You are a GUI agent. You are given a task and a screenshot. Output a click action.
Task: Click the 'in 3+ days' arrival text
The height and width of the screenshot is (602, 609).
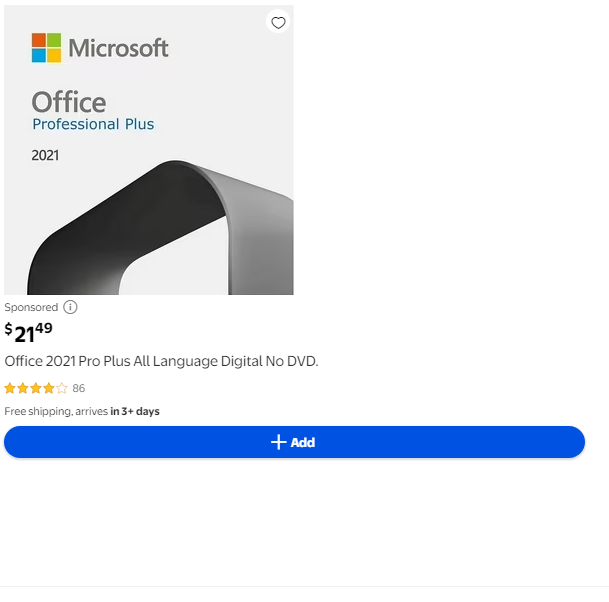[135, 411]
